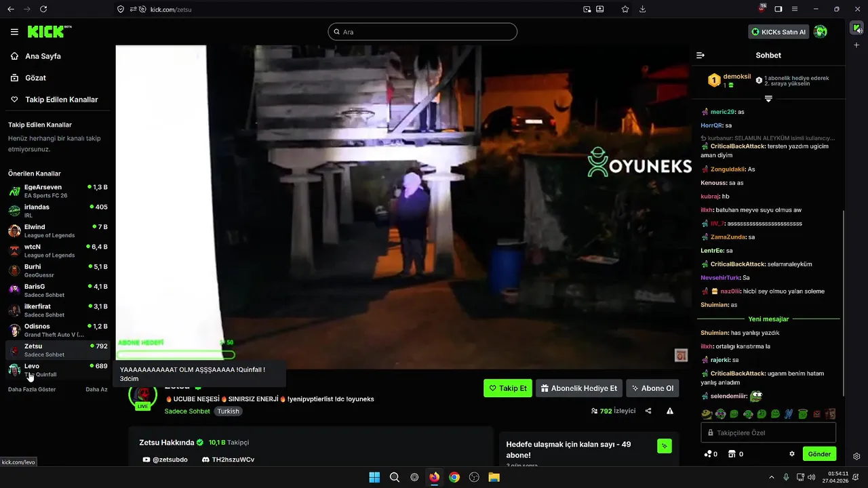
Task: Open the hamburger sidebar menu
Action: tap(14, 32)
